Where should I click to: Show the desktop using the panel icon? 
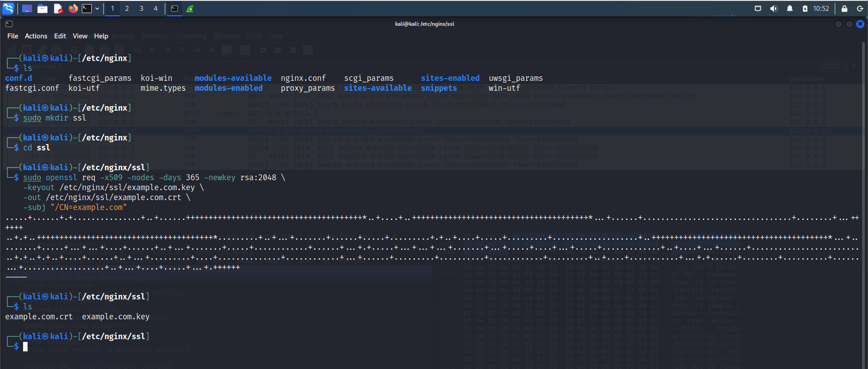(x=27, y=9)
